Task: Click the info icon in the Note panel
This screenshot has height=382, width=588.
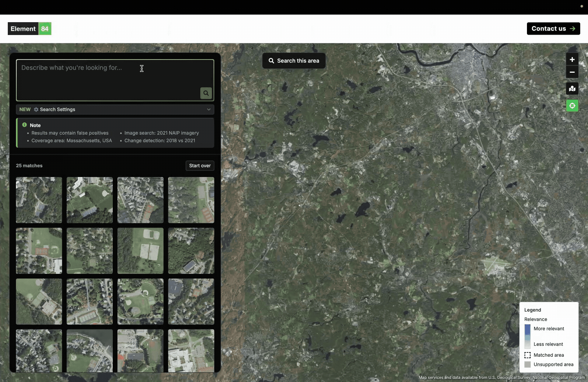Action: (x=24, y=125)
